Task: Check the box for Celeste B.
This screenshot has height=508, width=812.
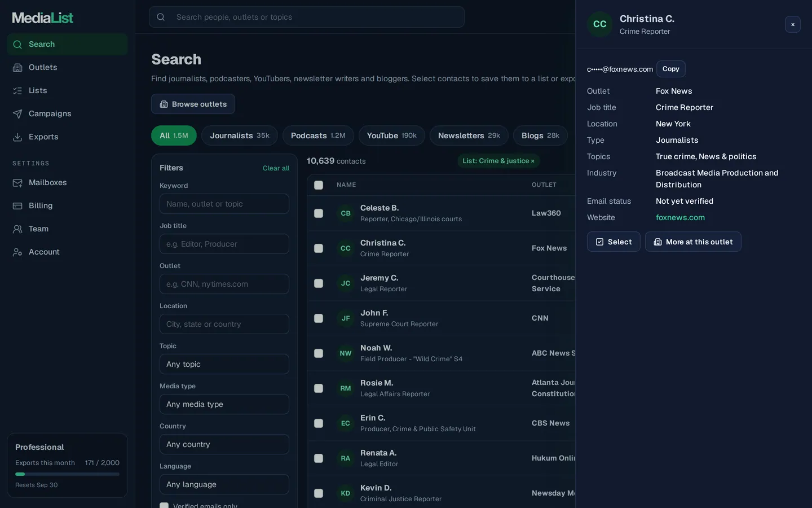Action: 319,213
